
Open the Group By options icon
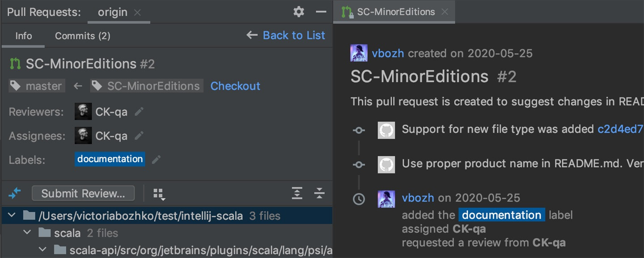[159, 193]
